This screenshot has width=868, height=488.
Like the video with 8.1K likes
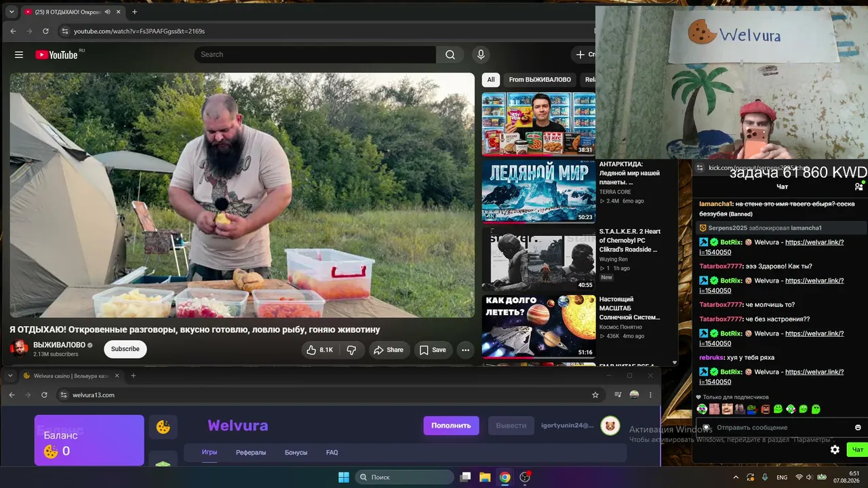tap(319, 350)
